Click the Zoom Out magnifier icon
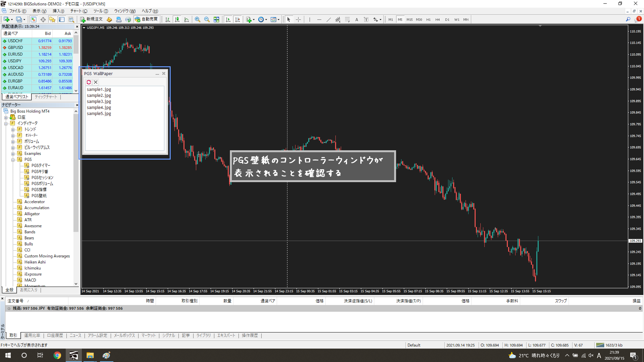Viewport: 644px width, 362px height. 207,20
